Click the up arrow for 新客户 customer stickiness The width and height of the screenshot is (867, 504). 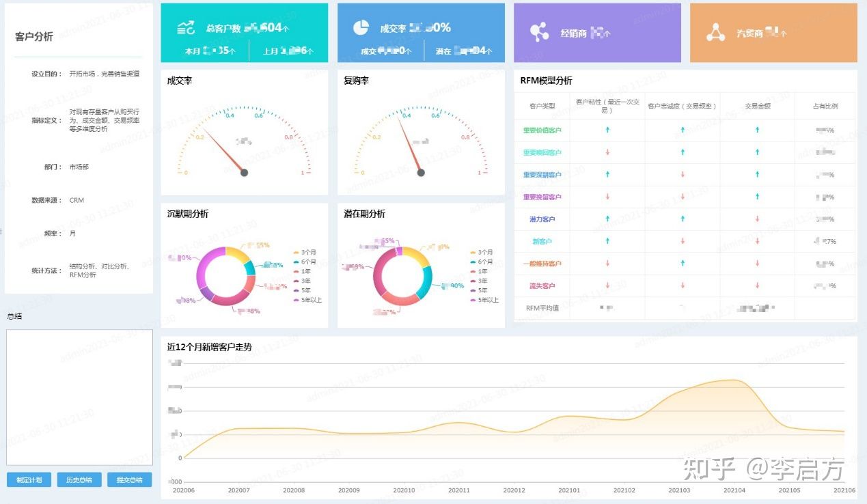coord(607,240)
